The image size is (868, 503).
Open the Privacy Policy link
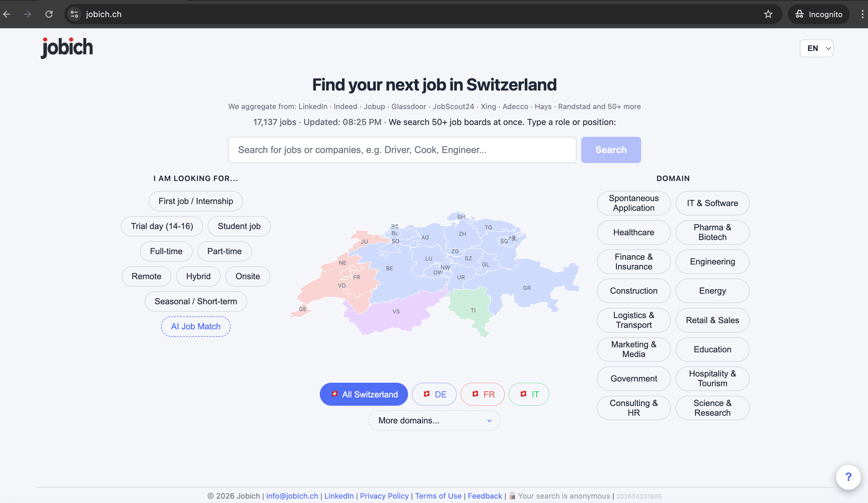click(384, 496)
